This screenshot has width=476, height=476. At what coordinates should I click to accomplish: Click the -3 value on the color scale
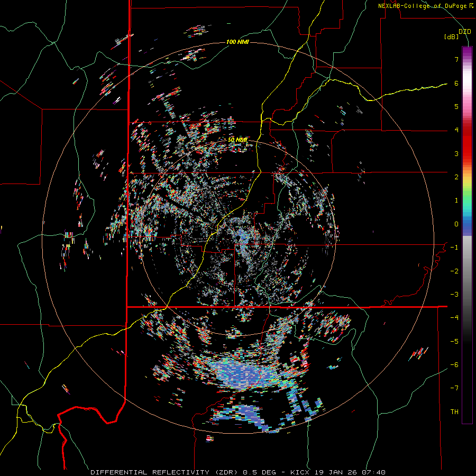tap(454, 295)
